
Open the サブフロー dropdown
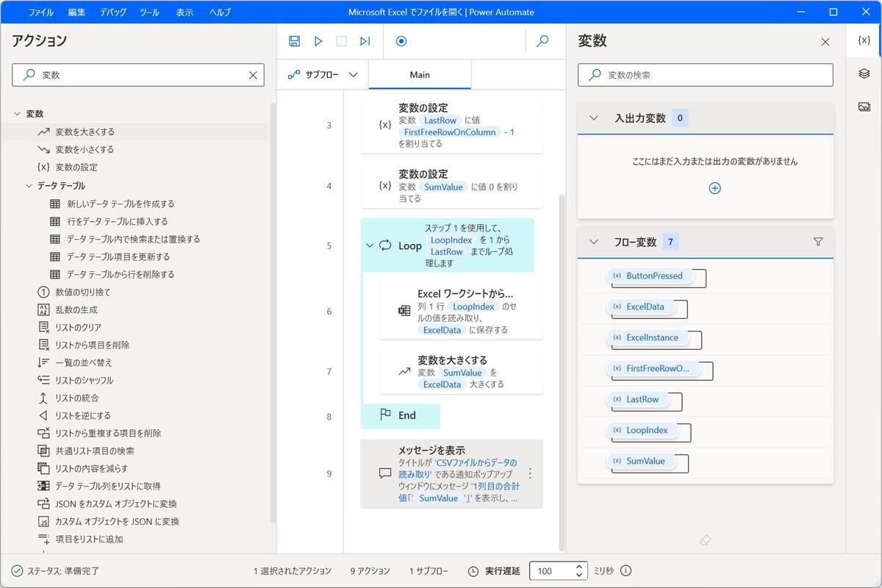tap(323, 75)
